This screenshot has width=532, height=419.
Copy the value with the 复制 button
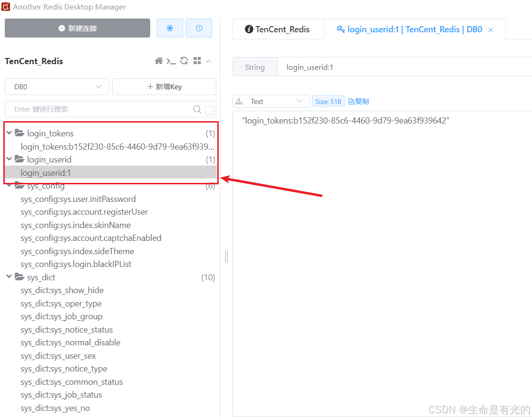(x=358, y=101)
